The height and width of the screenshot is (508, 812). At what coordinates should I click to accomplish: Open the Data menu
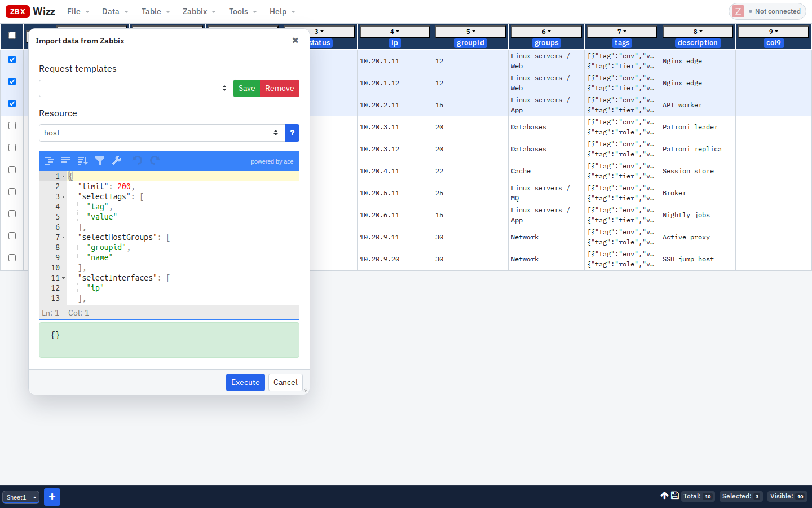[115, 11]
